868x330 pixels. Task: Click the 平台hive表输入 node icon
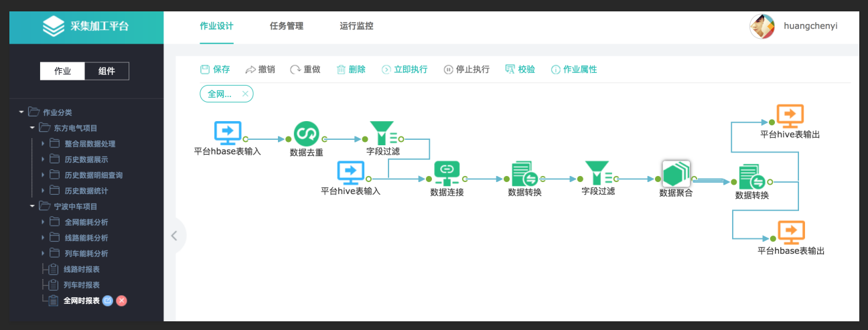[350, 173]
